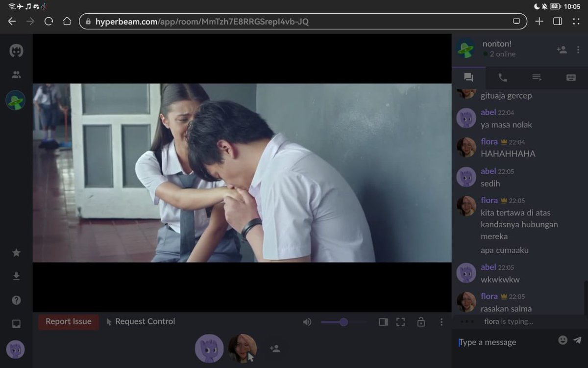Click the Type a message field
This screenshot has width=588, height=368.
coord(505,342)
